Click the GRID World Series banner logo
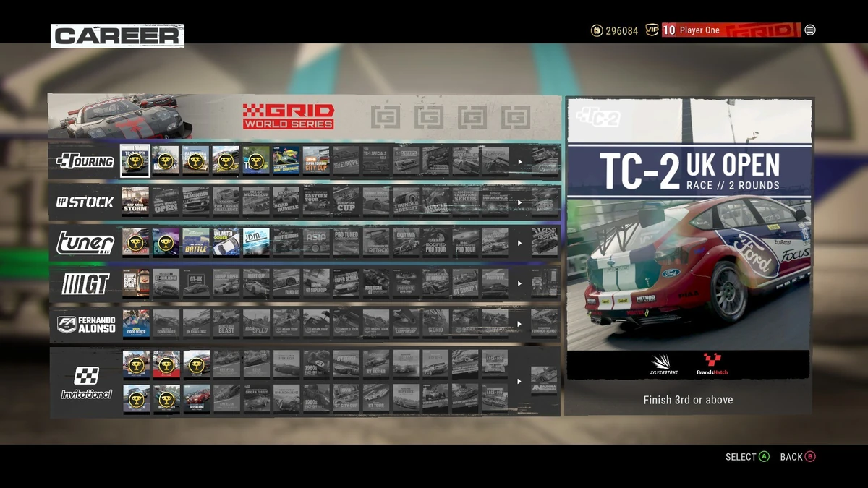Image resolution: width=868 pixels, height=488 pixels. tap(289, 117)
